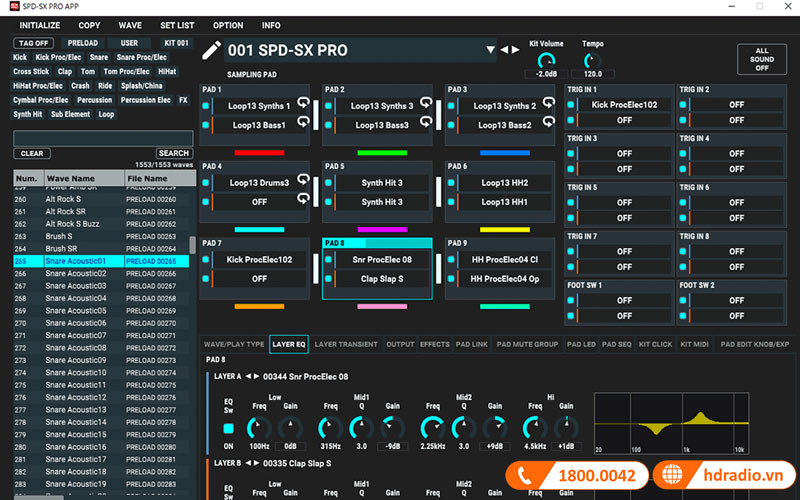
Task: Open the INITIALIZE menu
Action: [40, 26]
